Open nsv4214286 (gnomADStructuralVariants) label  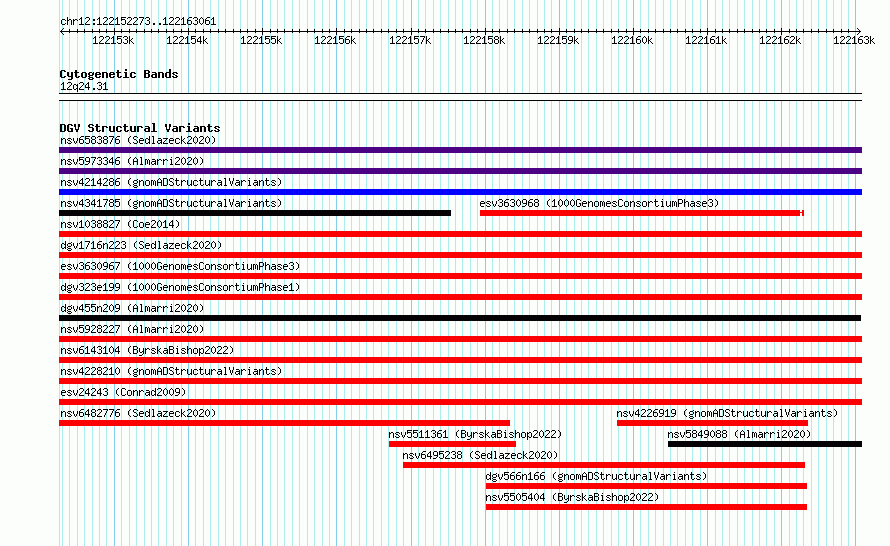coord(171,182)
